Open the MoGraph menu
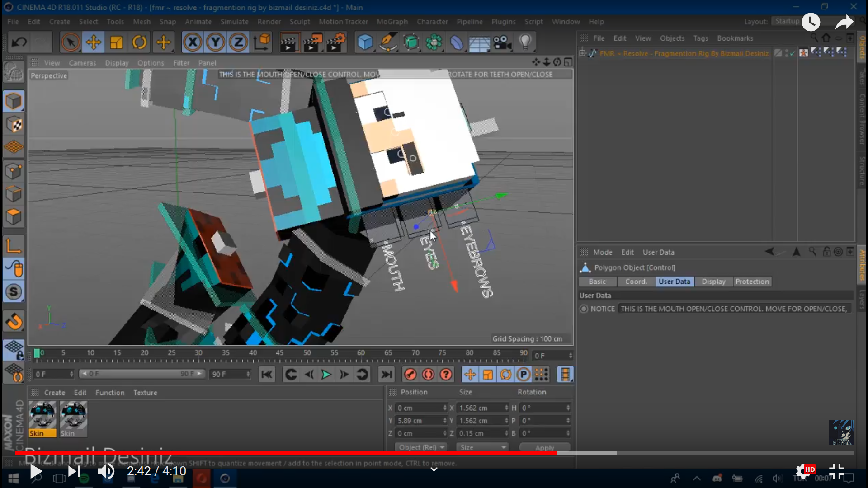Screen dimensions: 868x488 392,22
